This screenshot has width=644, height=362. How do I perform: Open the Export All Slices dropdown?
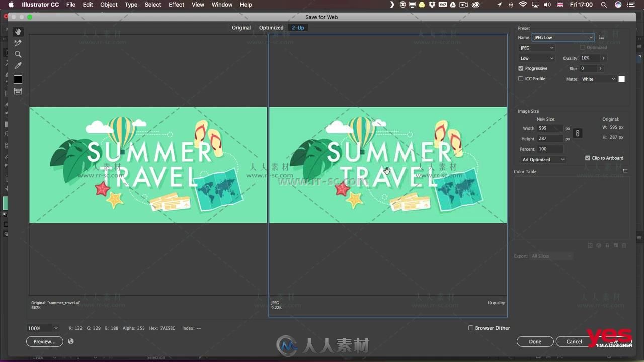[x=552, y=256]
